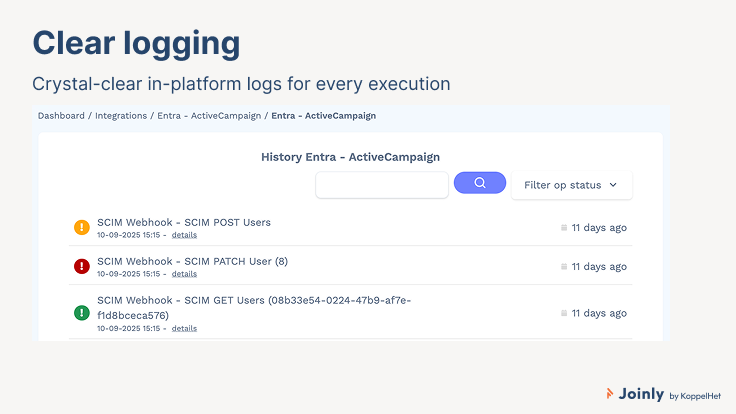Click the 'Crystal-clear in-platform logs' subtitle
Screen dimensions: 736x414
(241, 84)
